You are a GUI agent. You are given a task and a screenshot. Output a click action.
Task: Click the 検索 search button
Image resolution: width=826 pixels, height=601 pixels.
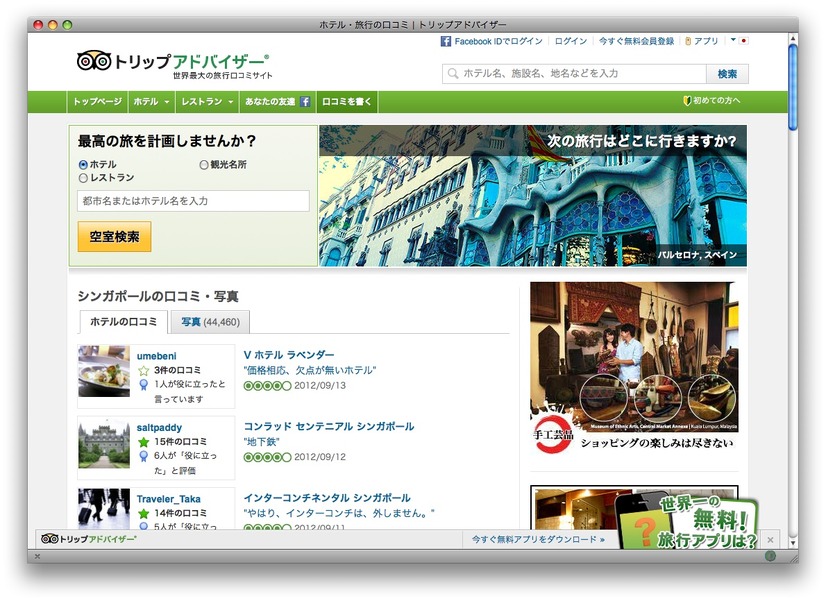pos(727,74)
